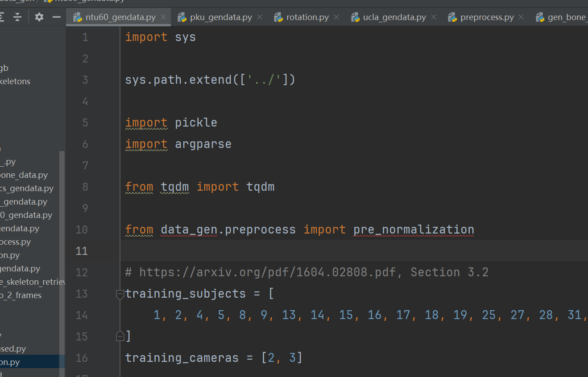Click the Python icon on gen_bone tab
588x377 pixels.
[541, 17]
